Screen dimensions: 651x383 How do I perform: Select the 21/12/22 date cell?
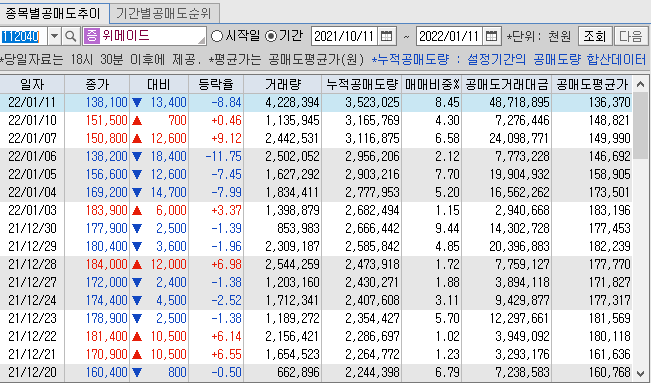pyautogui.click(x=32, y=336)
